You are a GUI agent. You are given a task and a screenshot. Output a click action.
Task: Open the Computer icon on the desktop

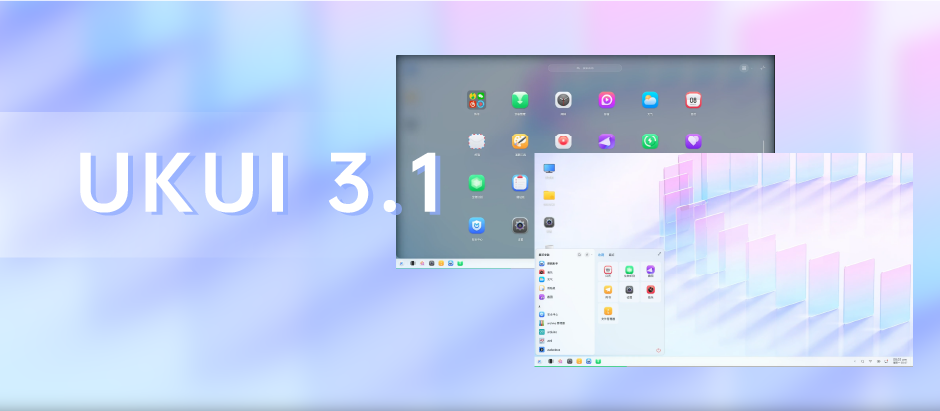tap(549, 169)
